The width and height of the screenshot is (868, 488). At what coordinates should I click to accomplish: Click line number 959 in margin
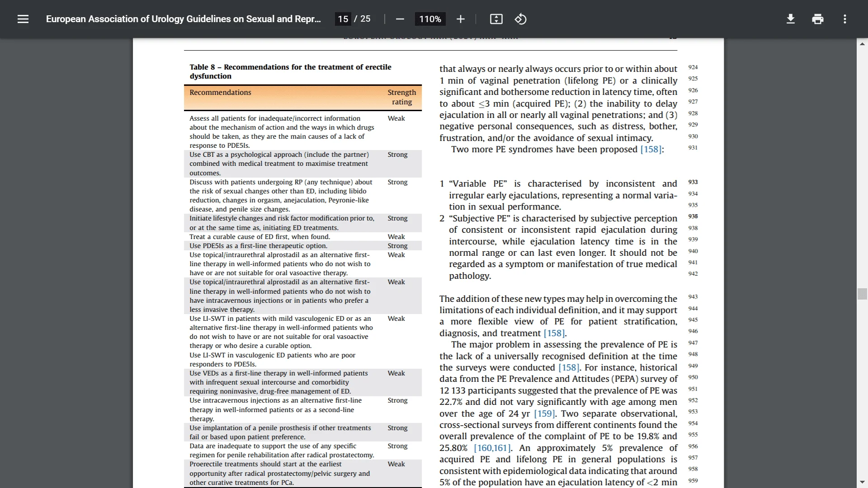(x=693, y=481)
